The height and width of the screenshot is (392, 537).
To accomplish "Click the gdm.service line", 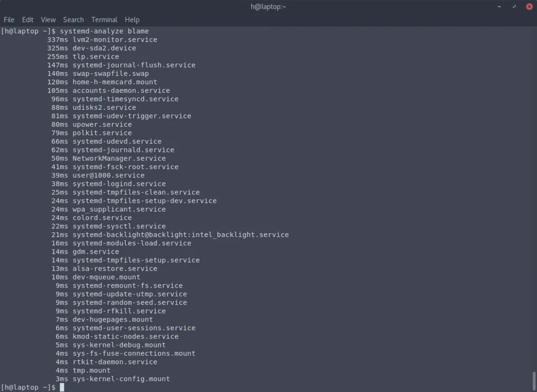I will (85, 252).
